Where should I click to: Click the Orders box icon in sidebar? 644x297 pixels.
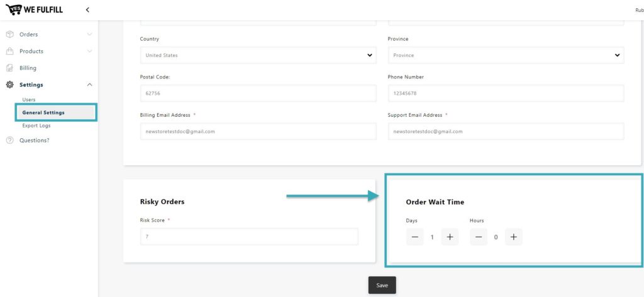pyautogui.click(x=9, y=35)
